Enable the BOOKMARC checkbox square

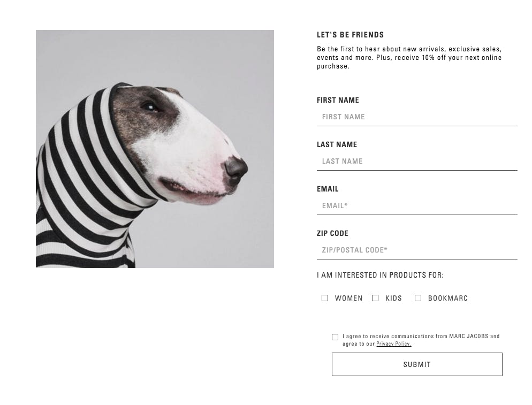pyautogui.click(x=418, y=298)
